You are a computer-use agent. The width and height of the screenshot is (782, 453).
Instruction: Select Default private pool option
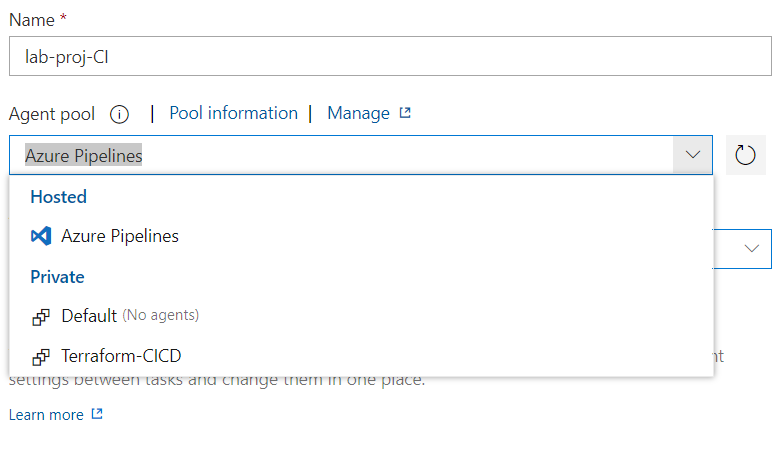pyautogui.click(x=362, y=316)
